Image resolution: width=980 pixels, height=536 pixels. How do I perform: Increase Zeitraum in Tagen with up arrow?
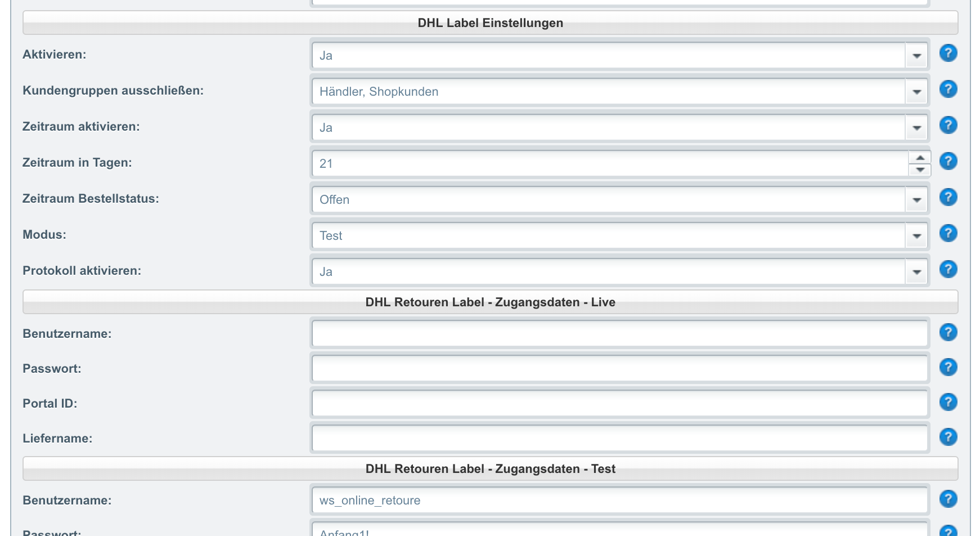click(x=920, y=158)
